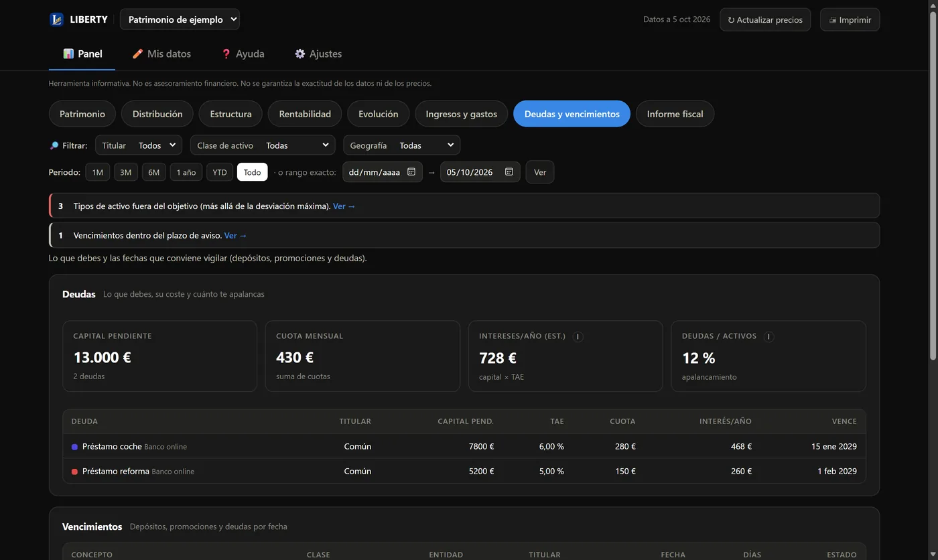Open calendar picker of the start date field
This screenshot has width=938, height=560.
click(x=411, y=172)
